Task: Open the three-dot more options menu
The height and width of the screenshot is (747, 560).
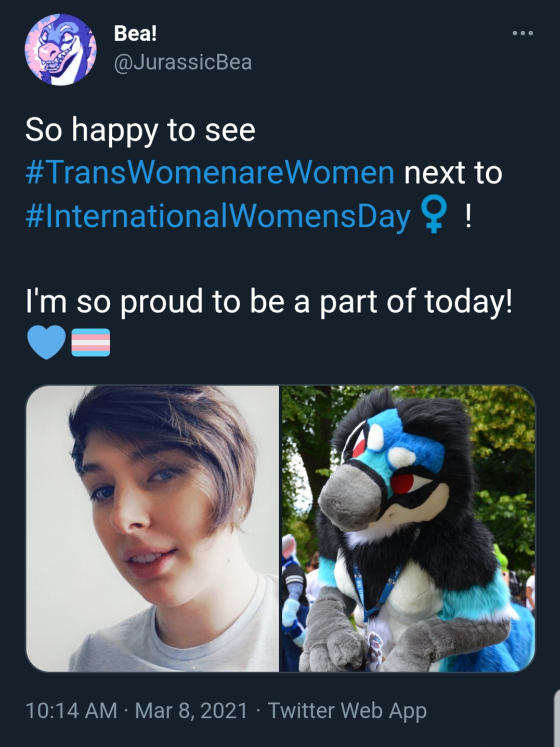Action: [523, 33]
